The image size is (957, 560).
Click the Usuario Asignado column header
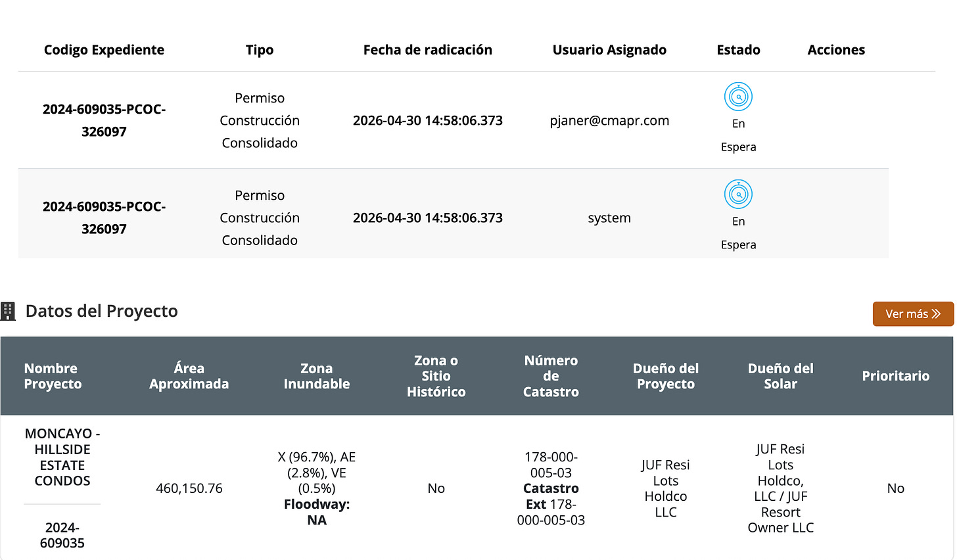coord(609,50)
